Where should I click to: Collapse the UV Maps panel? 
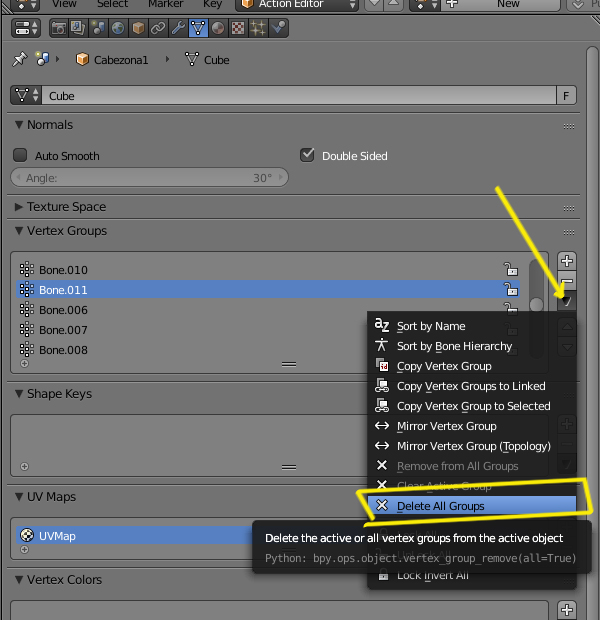(x=45, y=497)
